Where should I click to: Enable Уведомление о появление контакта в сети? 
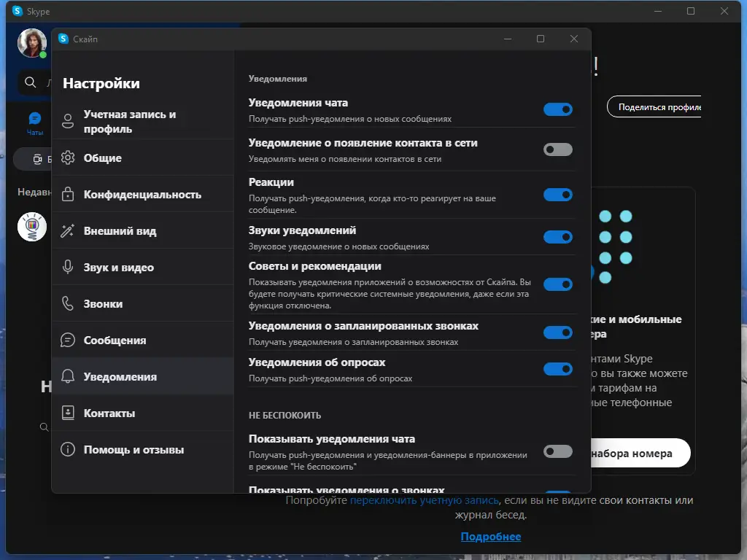(x=557, y=149)
